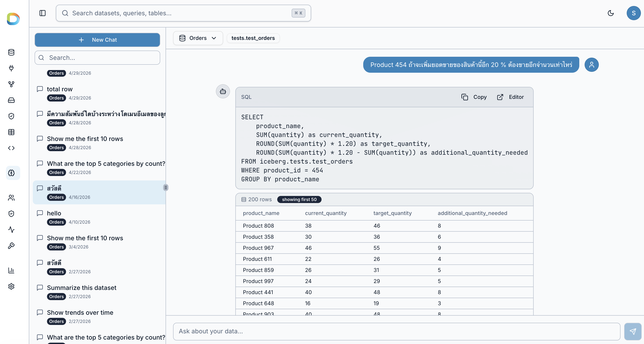
Task: Open the table grid sidebar icon
Action: 11,132
